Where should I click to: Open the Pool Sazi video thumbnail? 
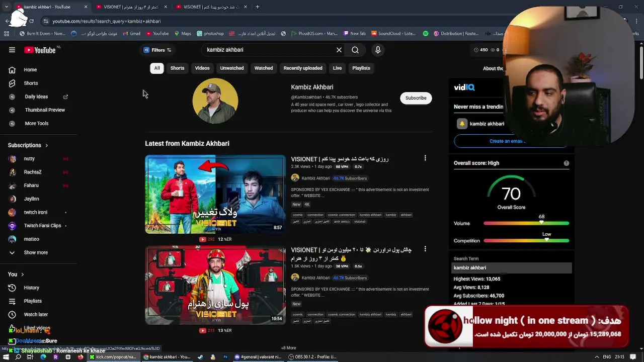click(x=215, y=286)
